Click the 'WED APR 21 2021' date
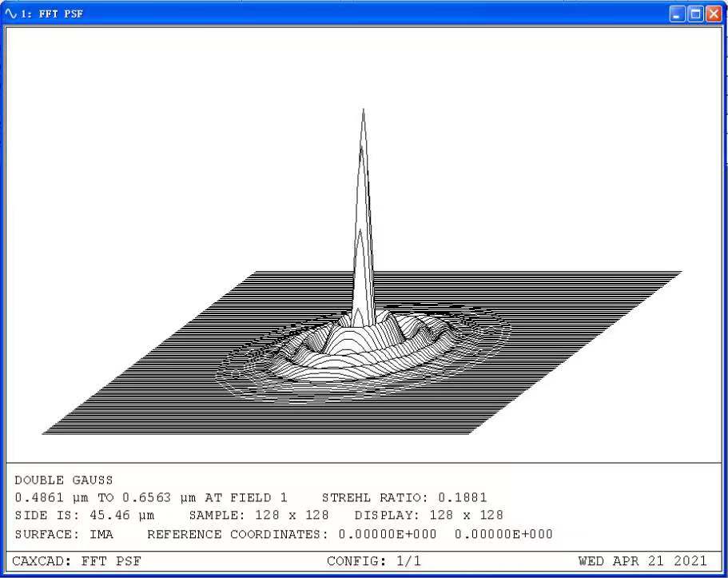The image size is (728, 578). (642, 561)
